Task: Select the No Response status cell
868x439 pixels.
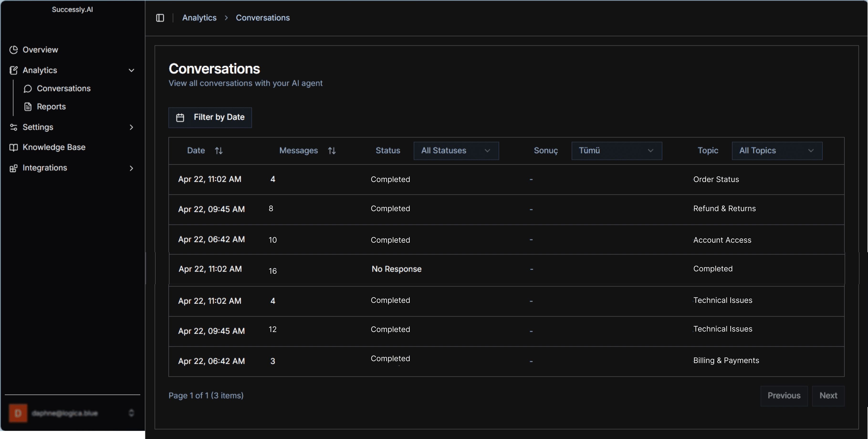Action: 397,269
